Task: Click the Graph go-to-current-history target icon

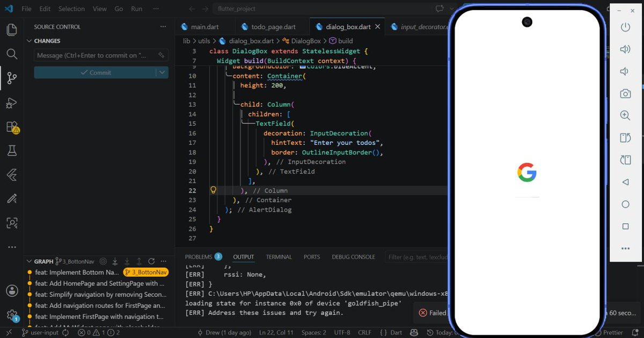Action: click(x=103, y=261)
